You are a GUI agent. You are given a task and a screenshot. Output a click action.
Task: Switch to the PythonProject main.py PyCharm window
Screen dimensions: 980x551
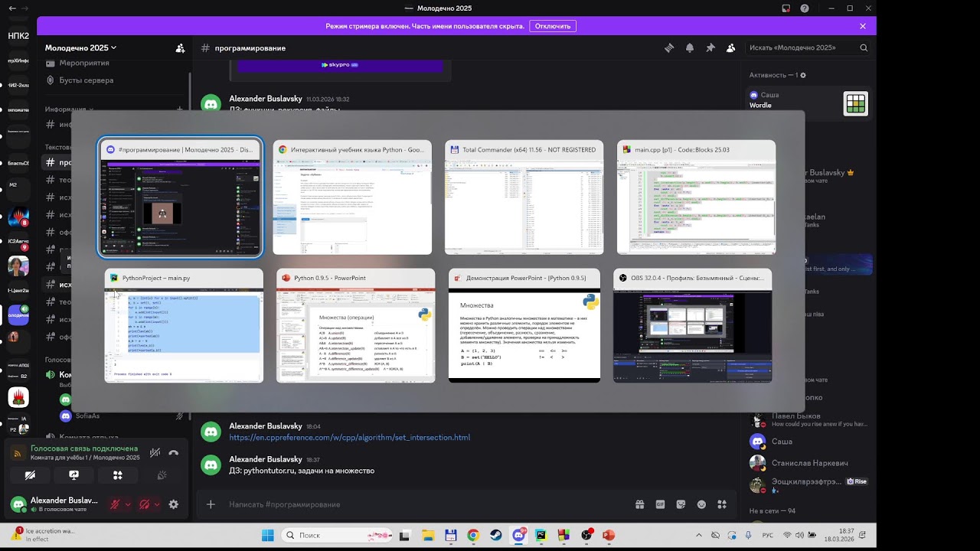pos(184,325)
